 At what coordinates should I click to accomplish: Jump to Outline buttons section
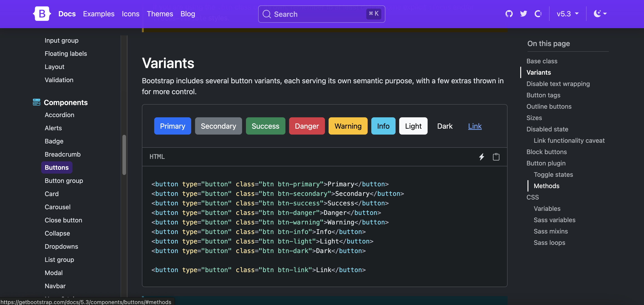click(x=549, y=106)
